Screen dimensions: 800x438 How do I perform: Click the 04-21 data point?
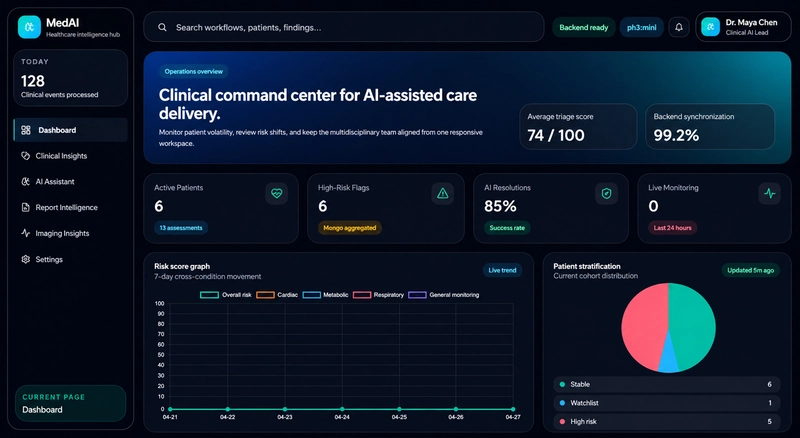point(170,409)
